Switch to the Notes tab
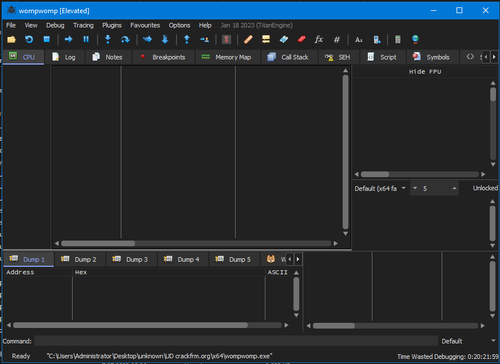This screenshot has width=500, height=364. 109,57
